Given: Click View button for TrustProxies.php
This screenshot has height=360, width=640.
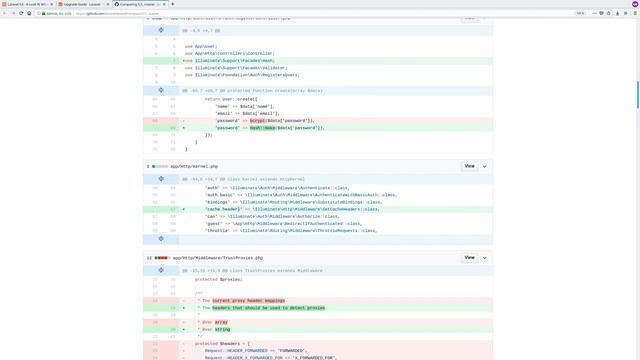Looking at the screenshot, I should (469, 258).
